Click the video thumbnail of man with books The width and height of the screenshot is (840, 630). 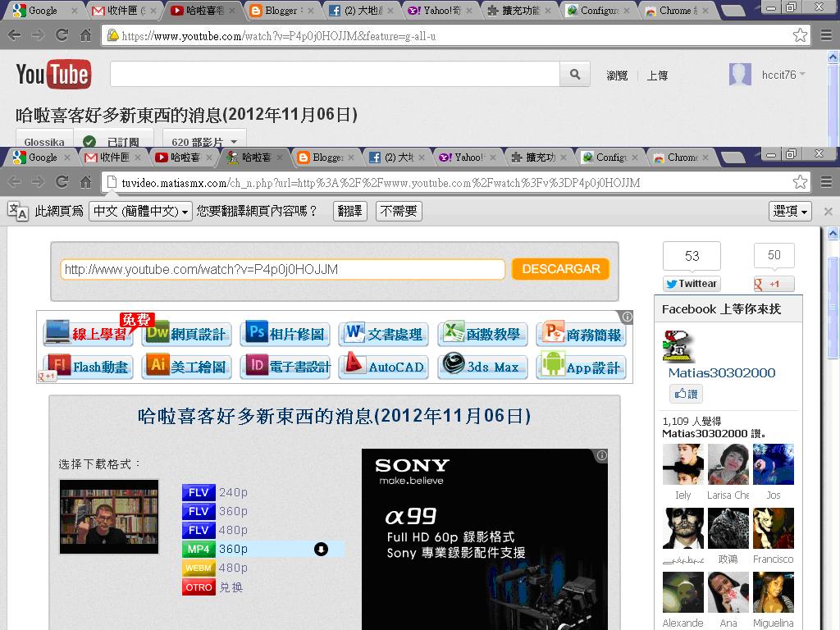[109, 517]
